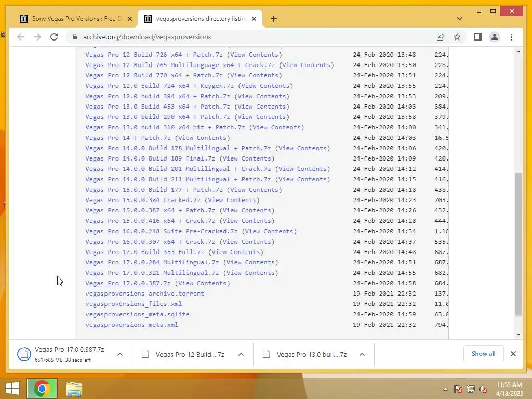Click the downloading Vegas Pro 17.0.0.387.7z progress icon
Viewport: 532px width, 399px height.
24,354
